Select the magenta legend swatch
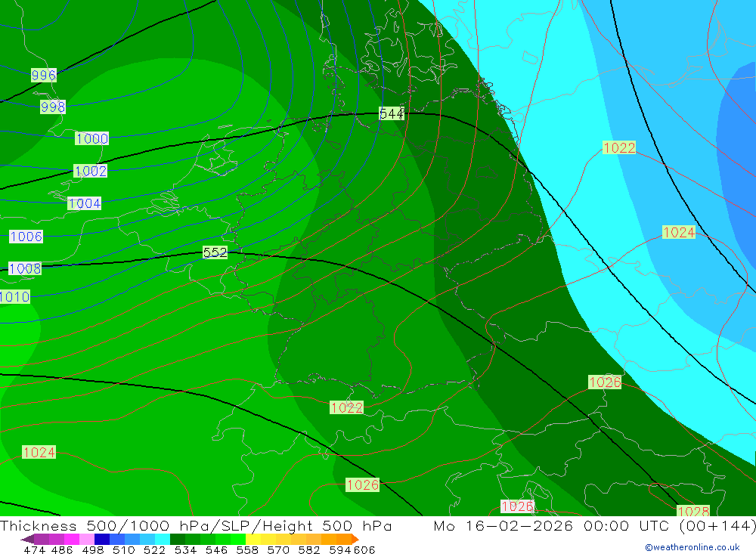Image resolution: width=756 pixels, height=554 pixels. tap(71, 539)
